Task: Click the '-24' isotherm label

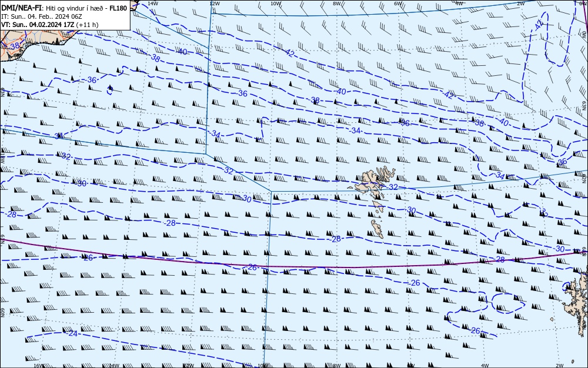Action: click(72, 333)
